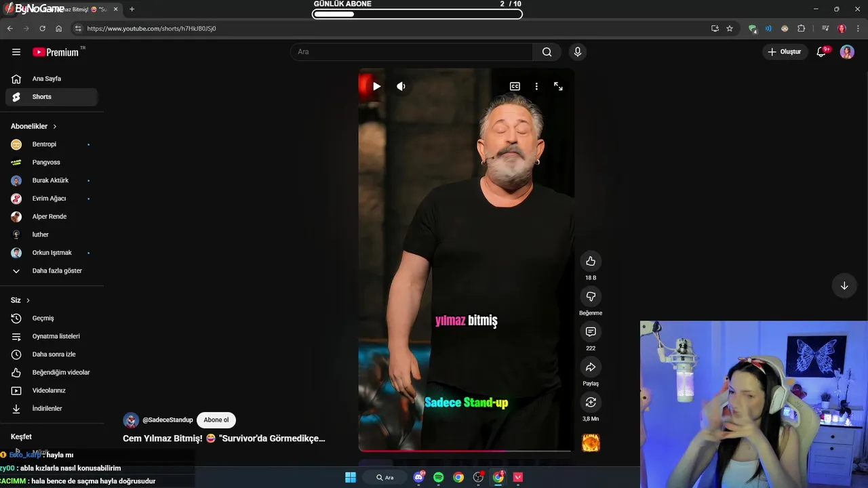
Task: Like this Short
Action: [x=591, y=261]
